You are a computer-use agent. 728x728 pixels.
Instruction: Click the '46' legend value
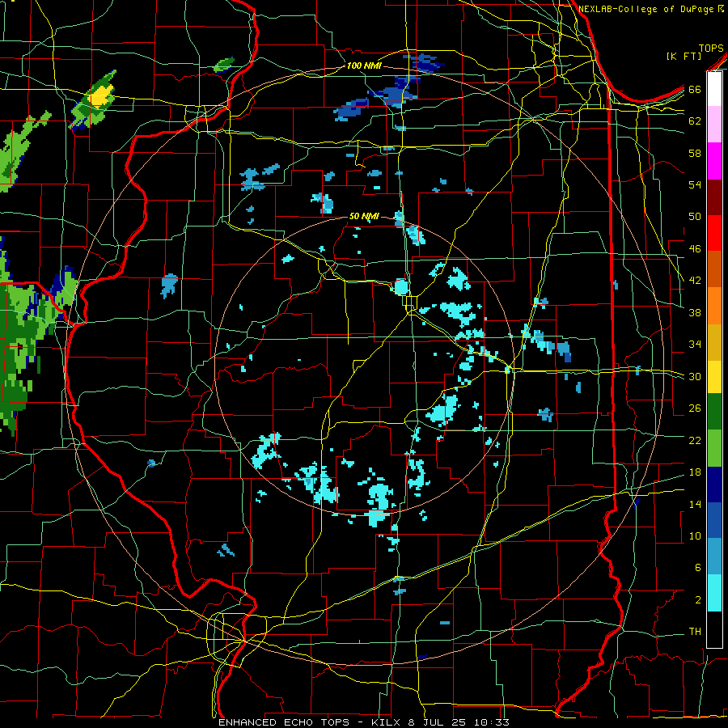click(695, 249)
